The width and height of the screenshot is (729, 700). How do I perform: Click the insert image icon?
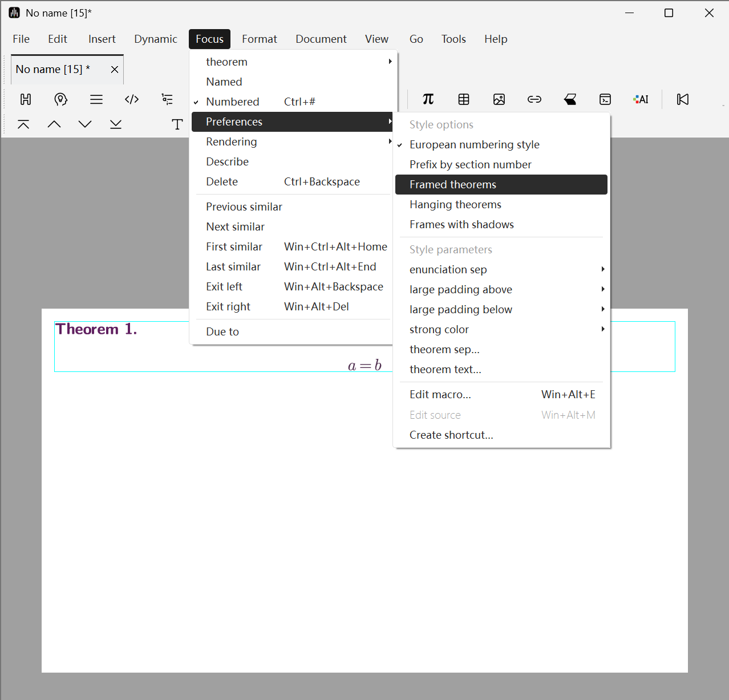click(499, 99)
